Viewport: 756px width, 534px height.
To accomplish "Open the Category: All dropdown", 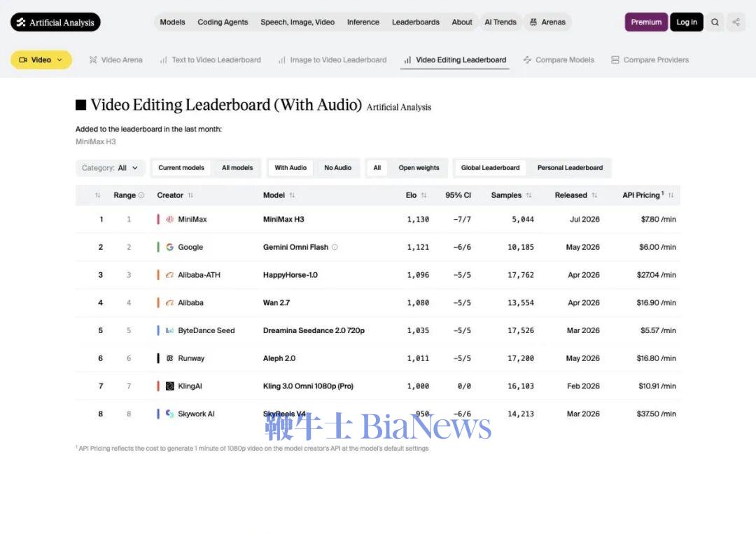I will (x=110, y=168).
